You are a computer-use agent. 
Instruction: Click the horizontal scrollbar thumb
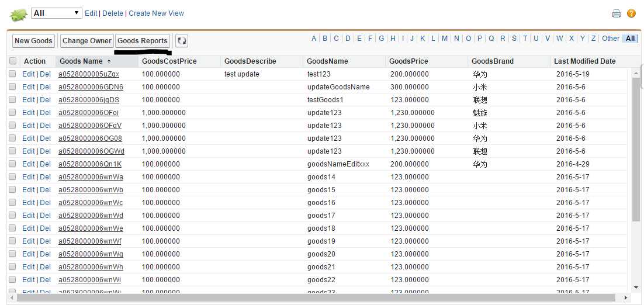click(316, 297)
